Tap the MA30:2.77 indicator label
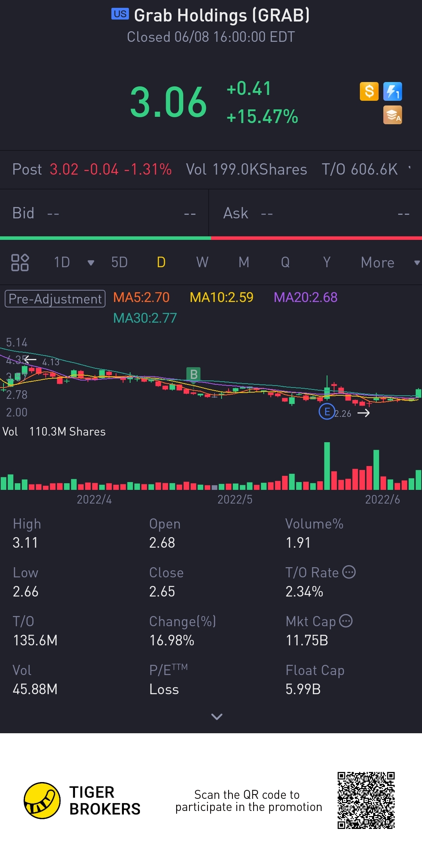Screen dimensions: 422x868 click(145, 318)
